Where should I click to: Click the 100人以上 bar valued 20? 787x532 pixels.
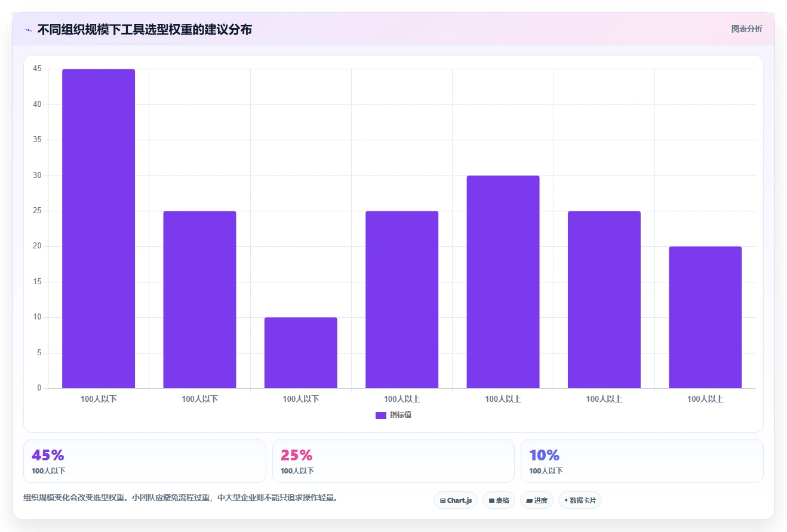[x=705, y=317]
